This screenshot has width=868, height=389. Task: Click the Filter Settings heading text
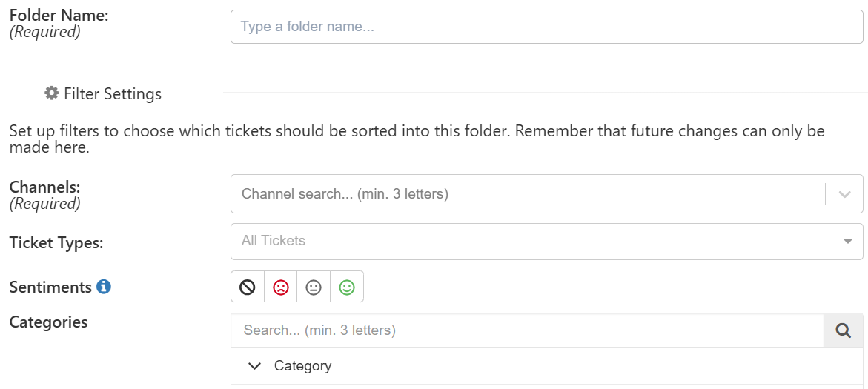pyautogui.click(x=113, y=93)
